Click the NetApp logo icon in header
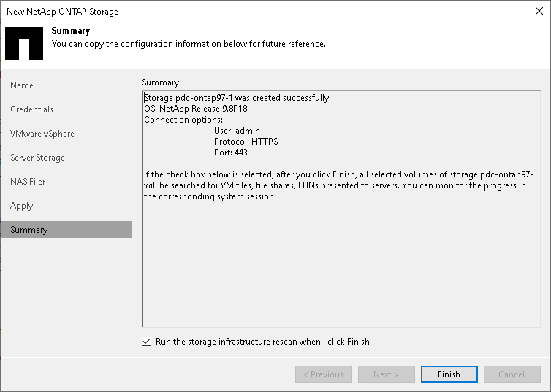Image resolution: width=551 pixels, height=392 pixels. [24, 44]
